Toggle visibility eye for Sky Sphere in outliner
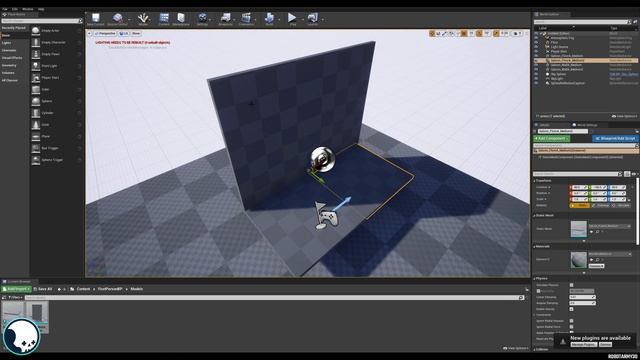This screenshot has height=360, width=640. [x=536, y=74]
